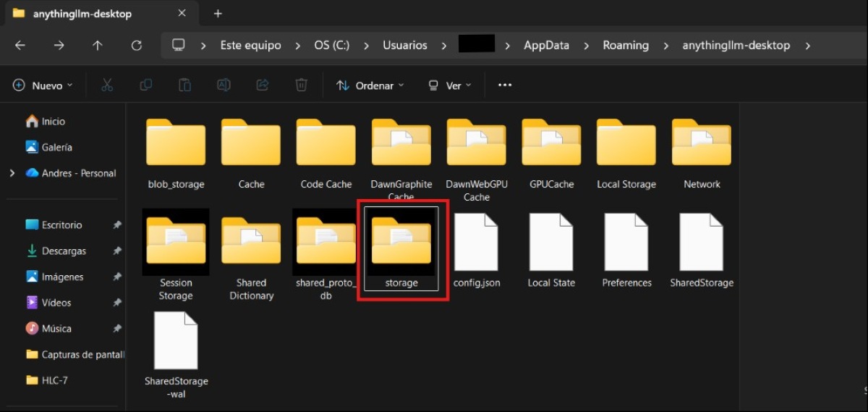
Task: Click the Copy icon in toolbar
Action: coord(146,85)
